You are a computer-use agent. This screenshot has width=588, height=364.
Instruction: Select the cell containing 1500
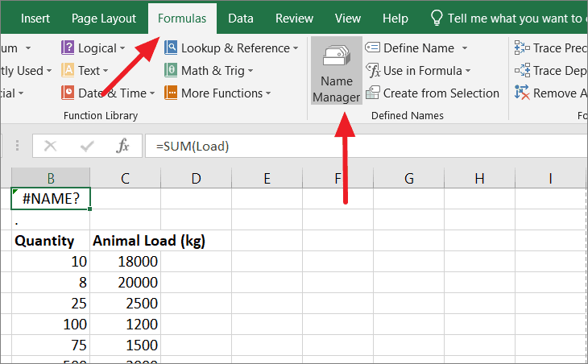coord(125,345)
